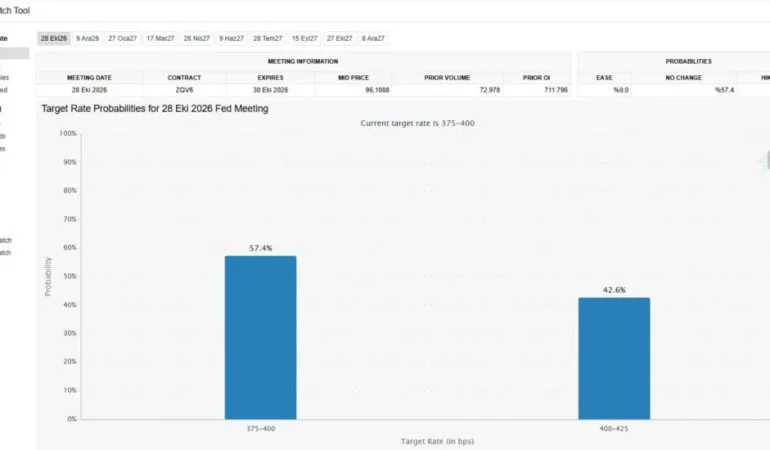Click the EASE column header
Viewport: 770px width, 450px height.
(605, 78)
